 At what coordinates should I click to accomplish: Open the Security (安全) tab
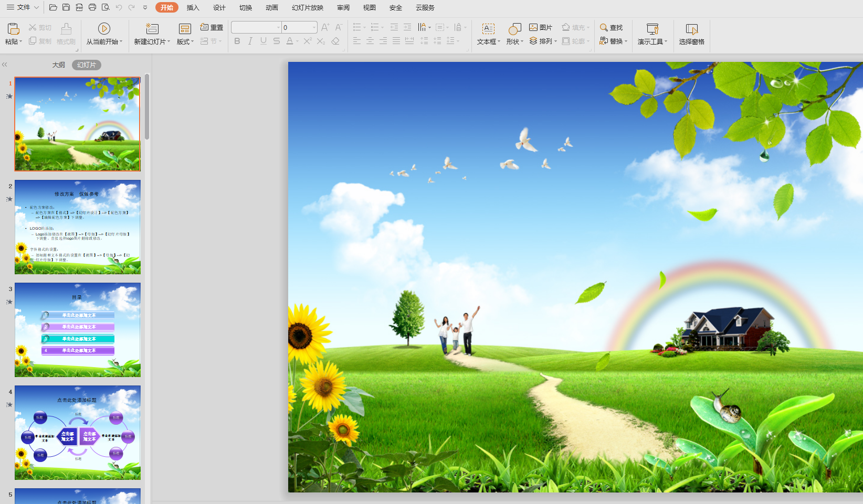pyautogui.click(x=396, y=7)
